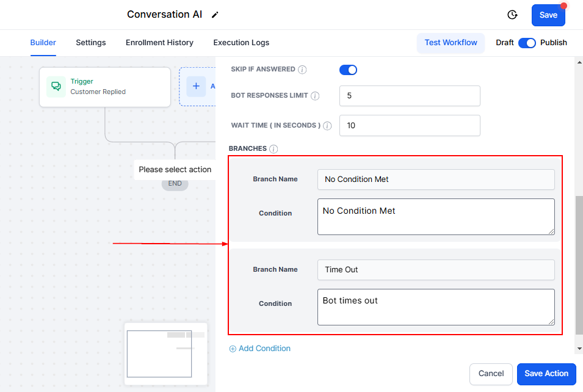Edit Time Out branch name field
Screen dimensions: 583x392
pyautogui.click(x=436, y=270)
